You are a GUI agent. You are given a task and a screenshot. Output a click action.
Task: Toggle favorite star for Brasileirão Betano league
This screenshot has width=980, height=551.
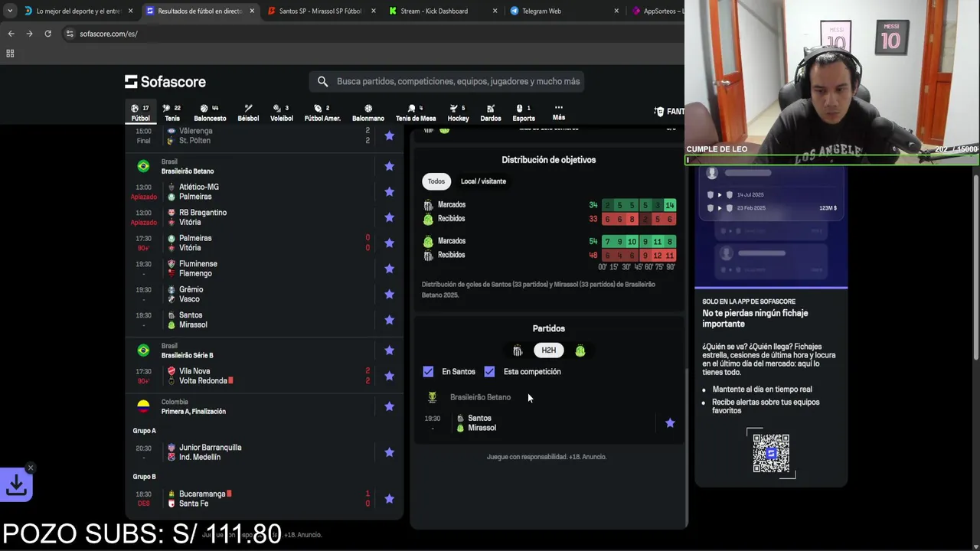pyautogui.click(x=389, y=166)
